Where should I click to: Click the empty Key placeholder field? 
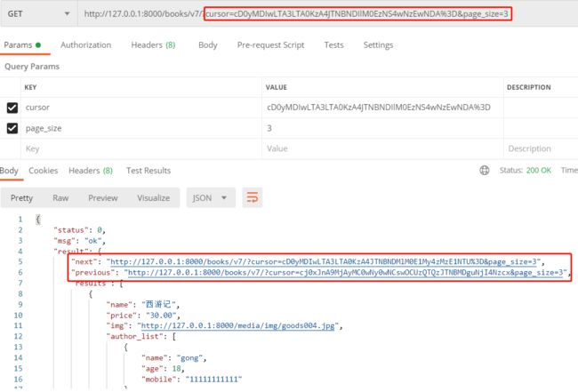pyautogui.click(x=141, y=148)
